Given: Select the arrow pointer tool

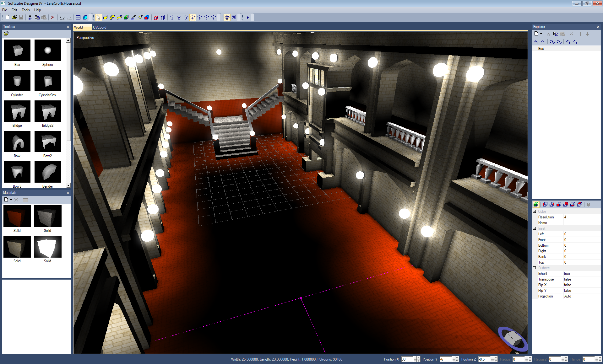Looking at the screenshot, I should pyautogui.click(x=99, y=18).
